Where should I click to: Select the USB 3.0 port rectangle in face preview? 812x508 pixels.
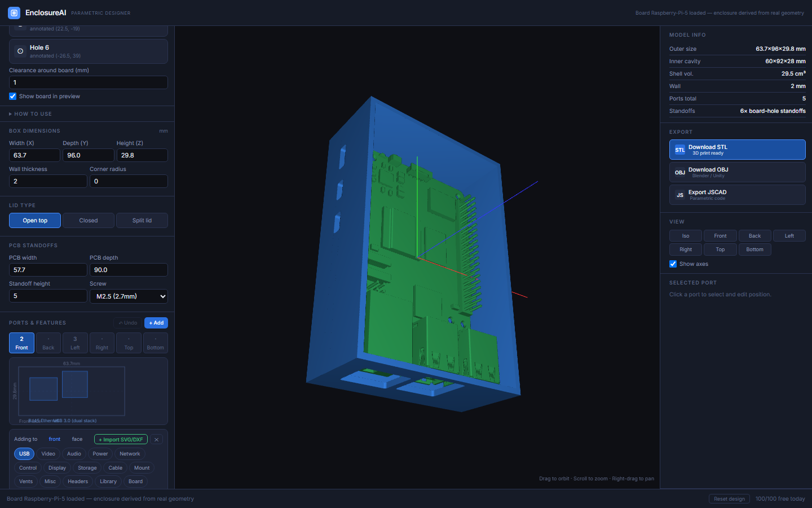[x=75, y=384]
